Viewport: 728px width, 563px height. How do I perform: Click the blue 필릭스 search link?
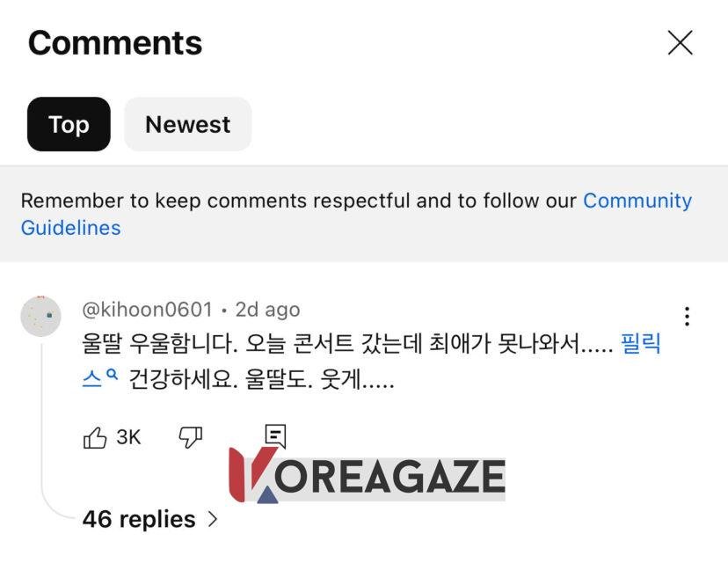pyautogui.click(x=640, y=343)
